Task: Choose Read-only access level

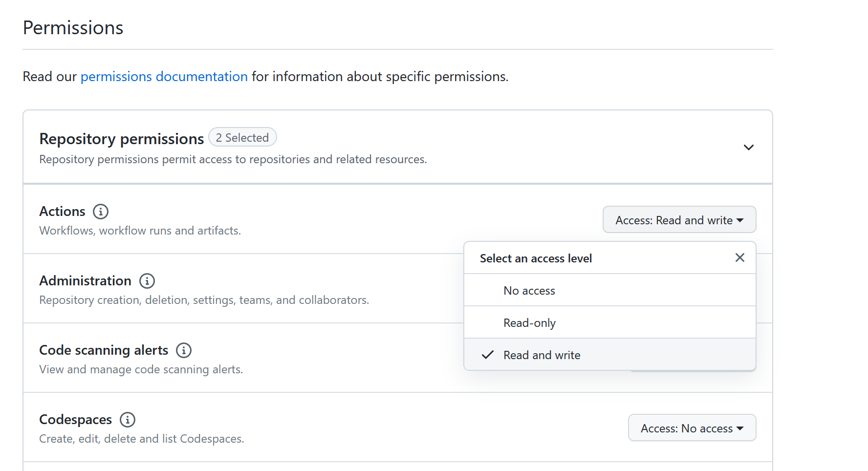Action: click(529, 322)
